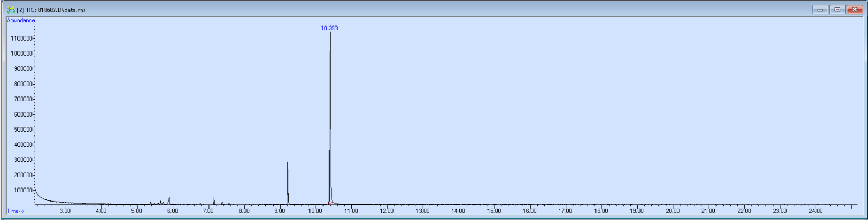Click the 7.00 time axis label
The height and width of the screenshot is (220, 868).
(x=208, y=211)
